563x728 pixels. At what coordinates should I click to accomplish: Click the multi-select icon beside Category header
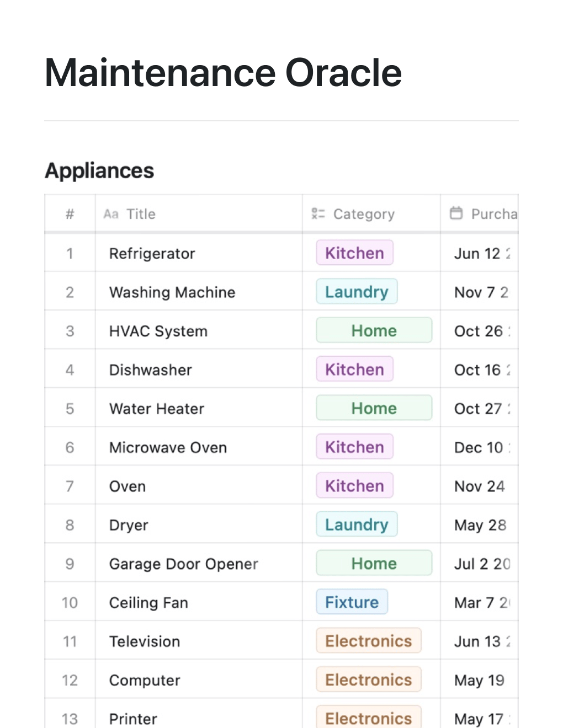pos(318,213)
